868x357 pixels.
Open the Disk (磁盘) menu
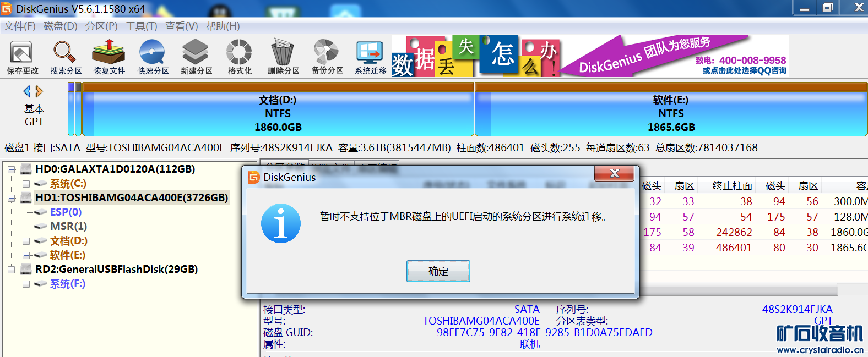point(61,26)
